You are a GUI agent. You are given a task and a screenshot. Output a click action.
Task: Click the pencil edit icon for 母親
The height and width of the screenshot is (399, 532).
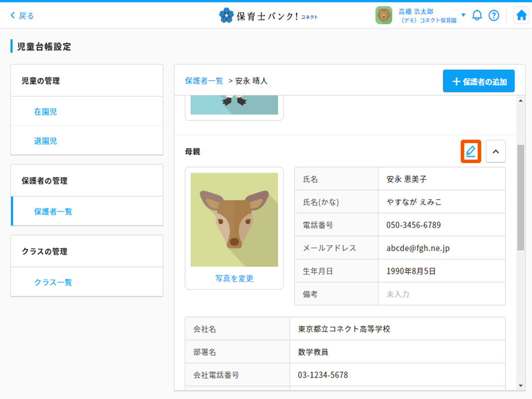click(470, 152)
